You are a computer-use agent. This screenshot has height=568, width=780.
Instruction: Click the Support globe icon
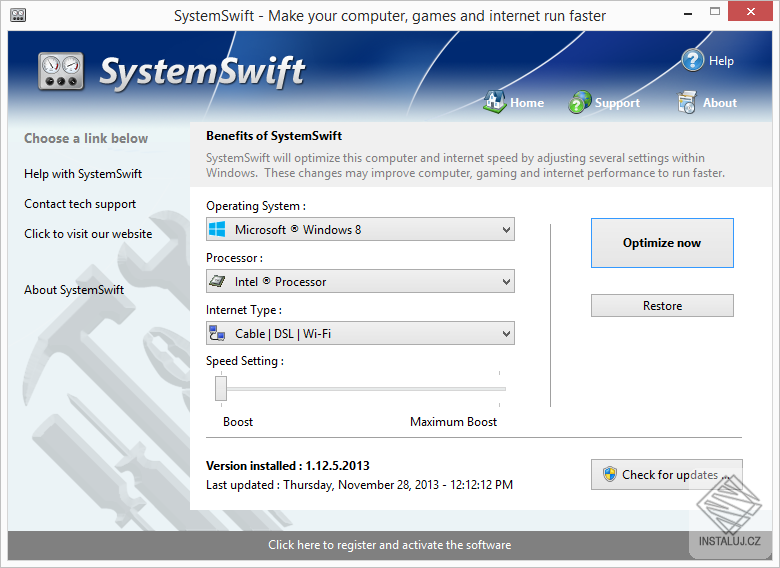click(580, 102)
